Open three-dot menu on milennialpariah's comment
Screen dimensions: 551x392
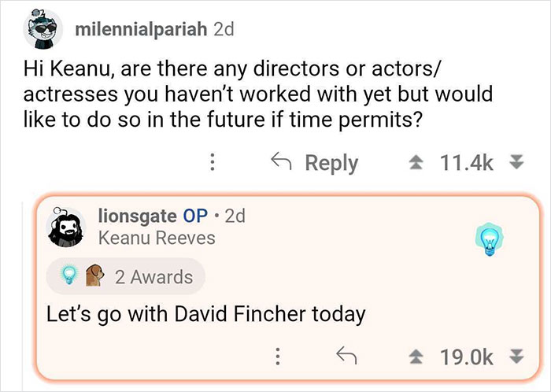coord(211,163)
